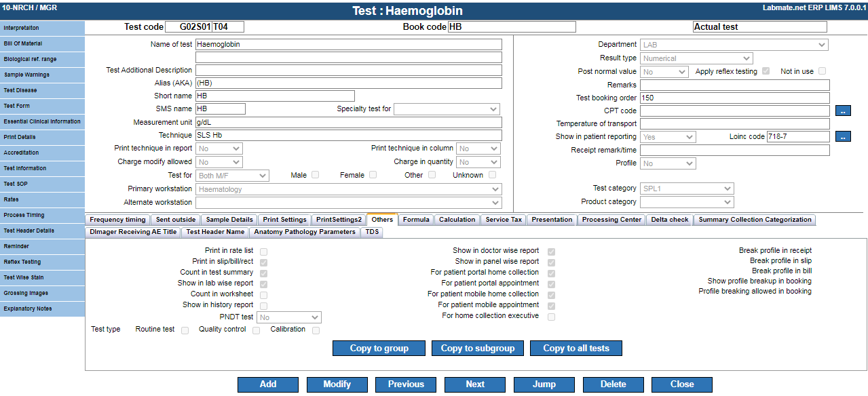The width and height of the screenshot is (868, 396).
Task: Select Rates in the sidebar
Action: [42, 199]
